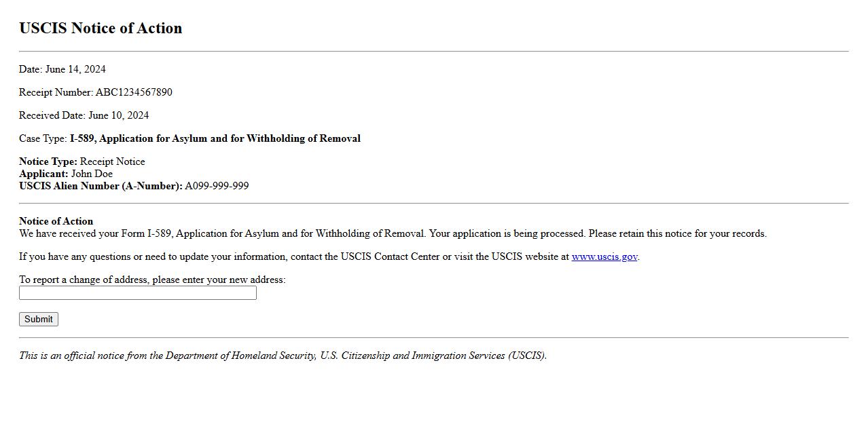Click the Notice Type label
Screen dimensions: 868x441
[x=48, y=161]
